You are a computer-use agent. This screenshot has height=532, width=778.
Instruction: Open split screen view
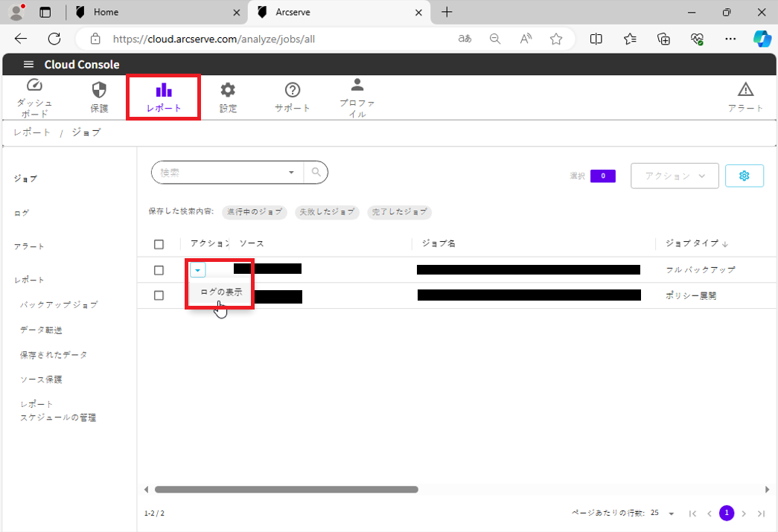click(x=596, y=39)
